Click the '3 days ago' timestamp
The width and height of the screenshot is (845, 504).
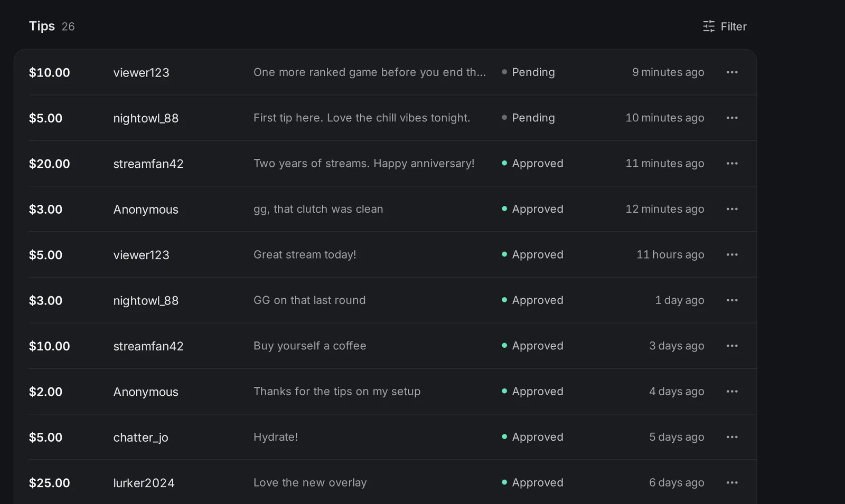677,346
